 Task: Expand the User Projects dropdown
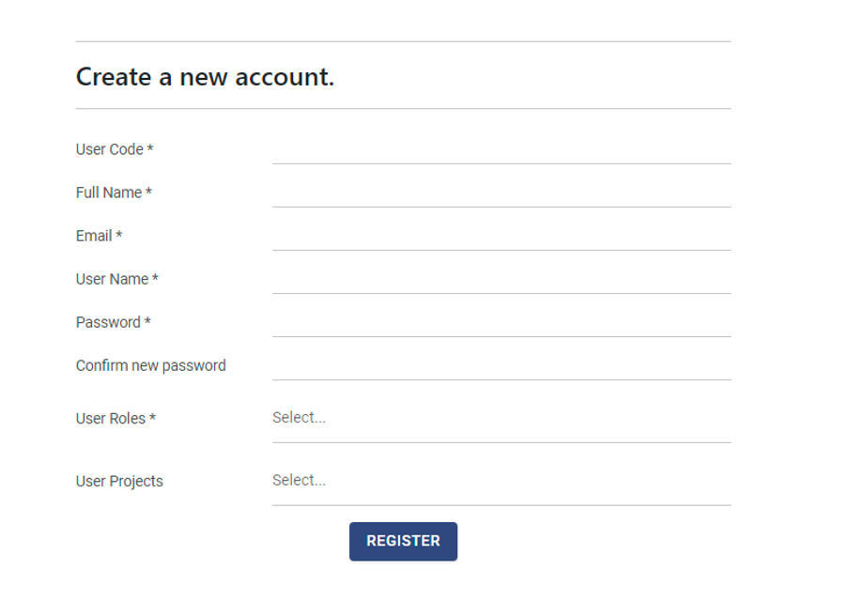tap(501, 481)
